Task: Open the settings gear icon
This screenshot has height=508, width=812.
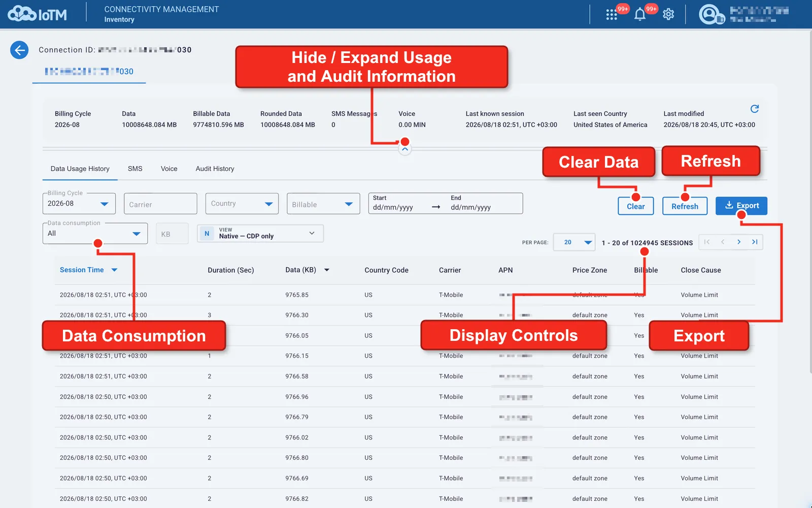Action: tap(668, 14)
